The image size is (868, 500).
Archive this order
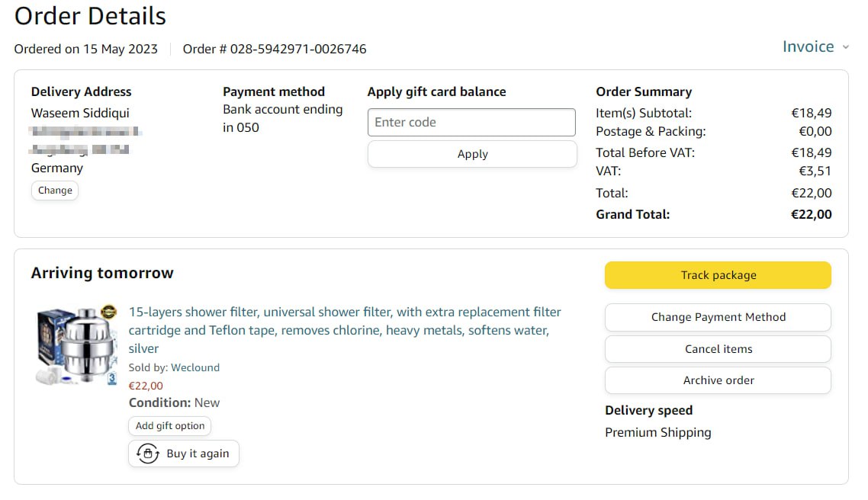point(718,380)
